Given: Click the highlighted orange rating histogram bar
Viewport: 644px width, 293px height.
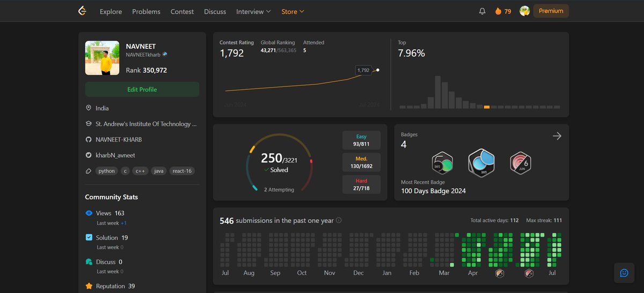Looking at the screenshot, I should pyautogui.click(x=487, y=107).
